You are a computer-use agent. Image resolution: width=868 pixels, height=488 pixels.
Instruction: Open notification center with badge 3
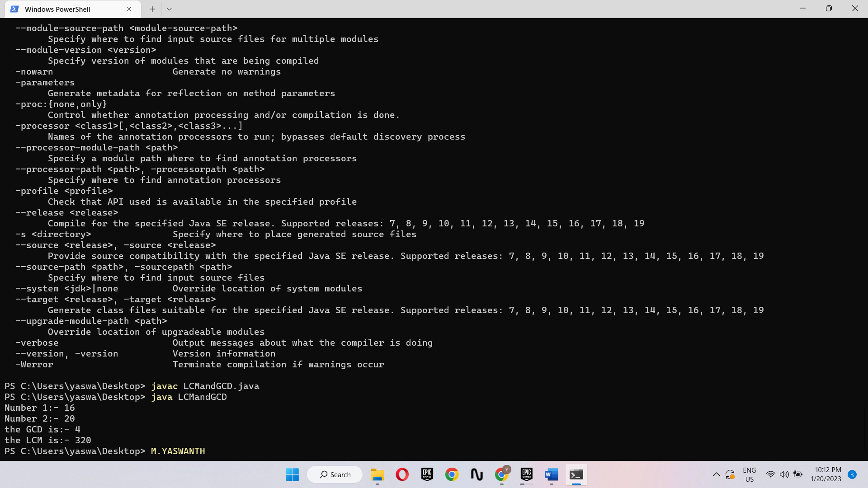(852, 474)
